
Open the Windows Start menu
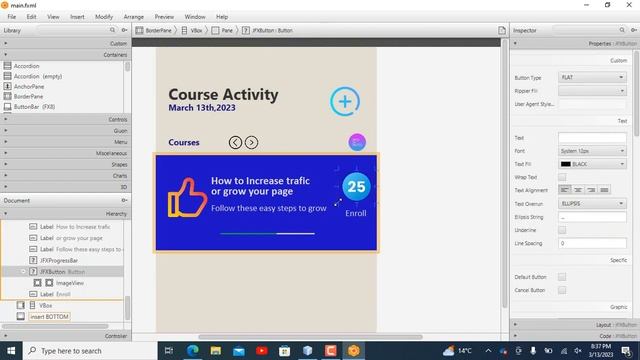(11, 351)
